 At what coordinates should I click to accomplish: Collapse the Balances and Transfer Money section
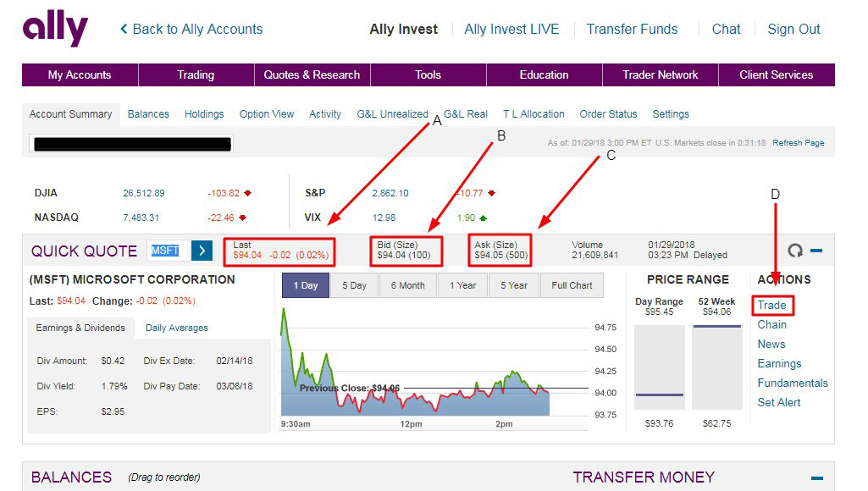(x=816, y=477)
